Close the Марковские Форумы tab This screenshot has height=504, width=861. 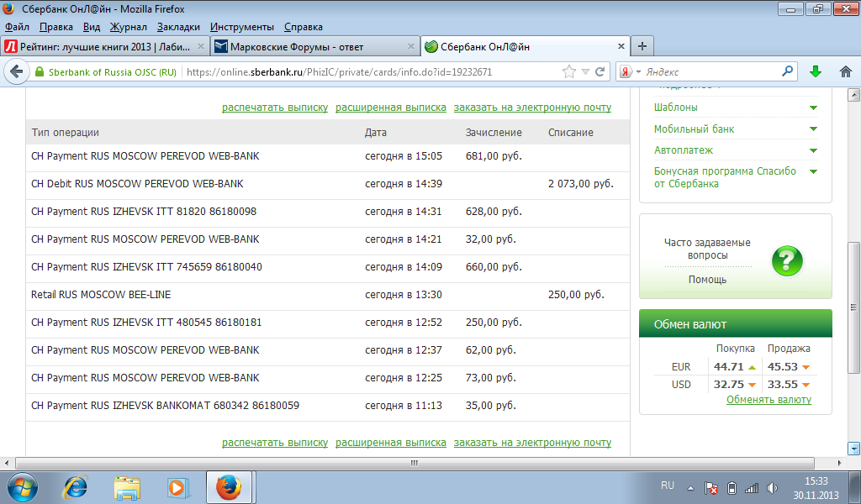410,46
